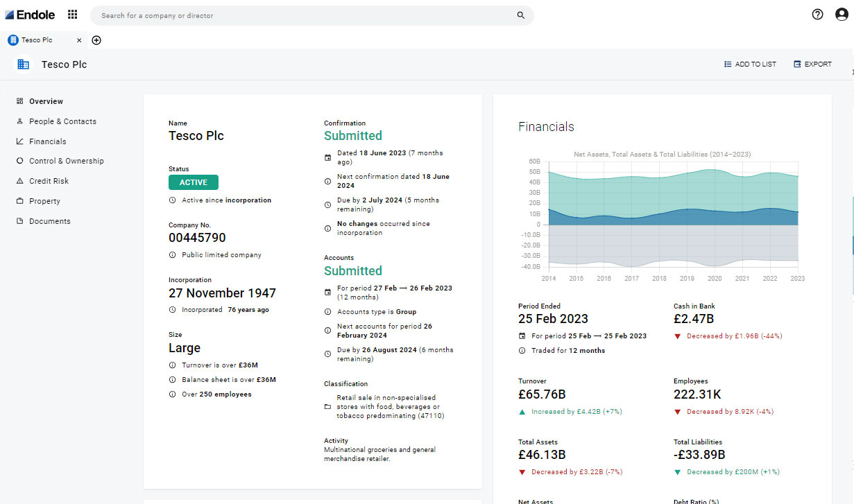Click the Control & Ownership sidebar icon
The height and width of the screenshot is (504, 854).
click(x=20, y=161)
